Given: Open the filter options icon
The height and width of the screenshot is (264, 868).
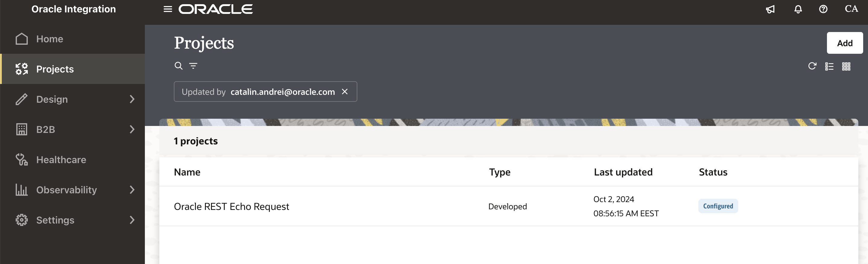Looking at the screenshot, I should [x=193, y=66].
